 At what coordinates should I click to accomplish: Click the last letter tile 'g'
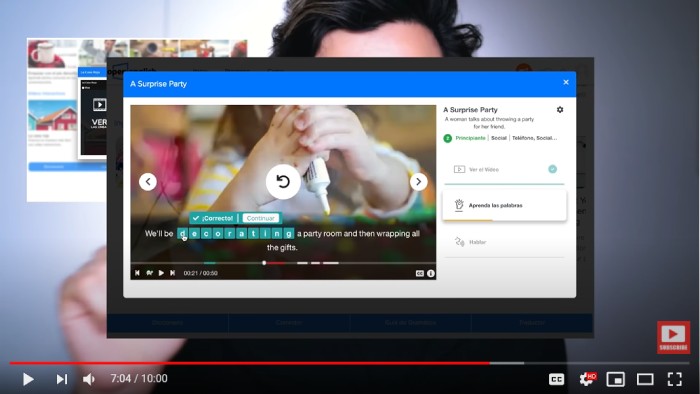[289, 233]
